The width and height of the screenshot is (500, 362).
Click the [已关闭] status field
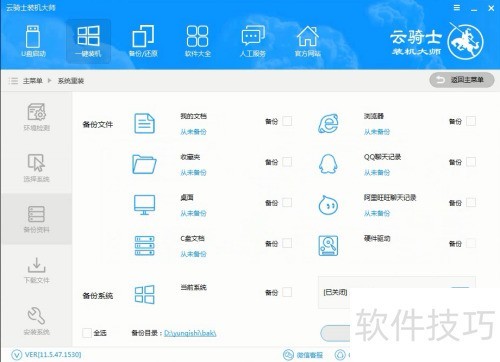335,292
